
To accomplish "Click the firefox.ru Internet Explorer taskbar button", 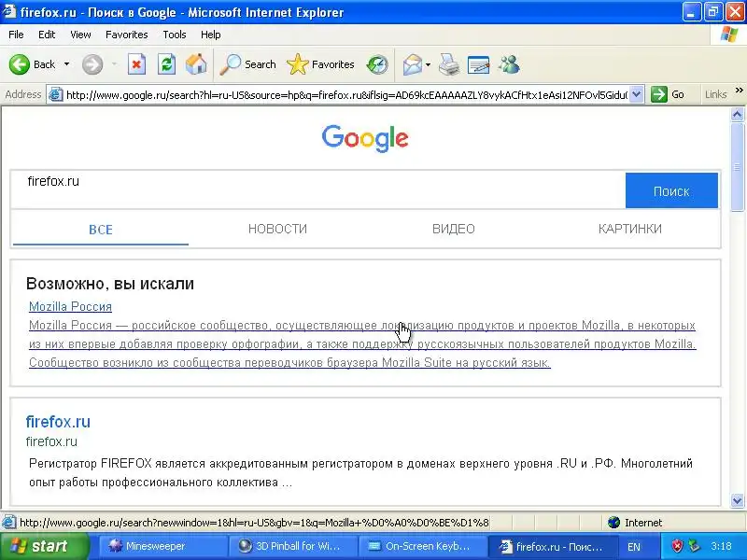I will click(x=552, y=546).
